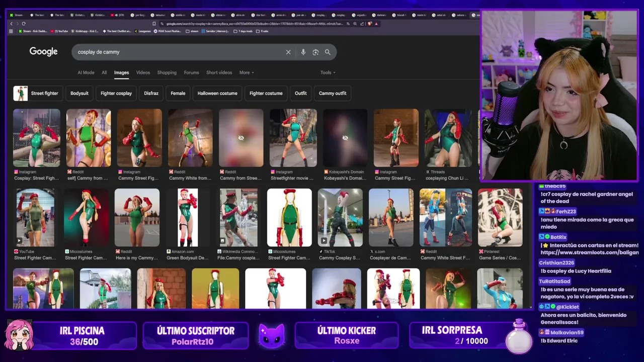Click the browser address bar URL
Image resolution: width=644 pixels, height=362 pixels.
pyautogui.click(x=254, y=24)
